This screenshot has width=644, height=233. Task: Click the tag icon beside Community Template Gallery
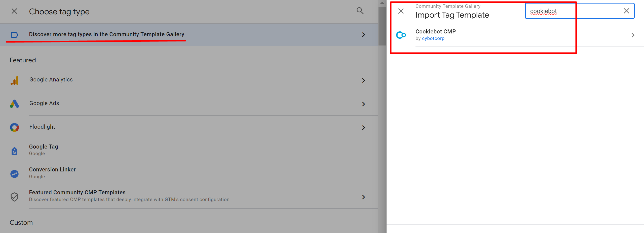click(x=15, y=35)
